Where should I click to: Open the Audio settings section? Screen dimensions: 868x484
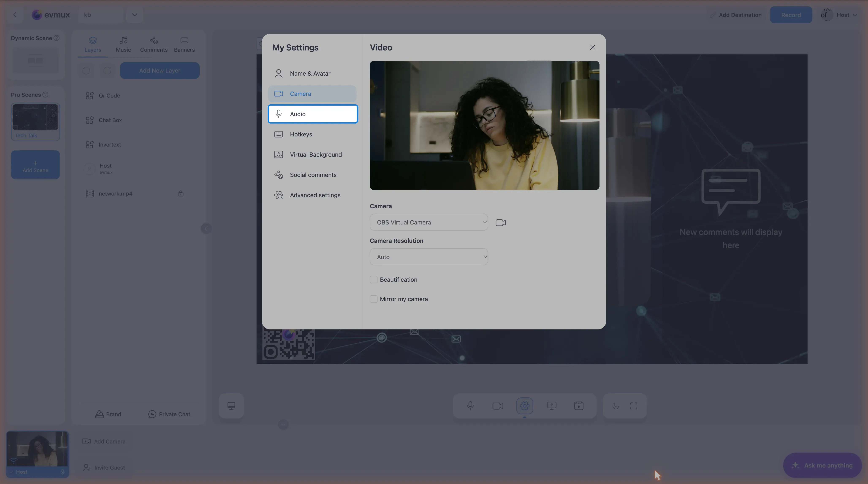[313, 114]
